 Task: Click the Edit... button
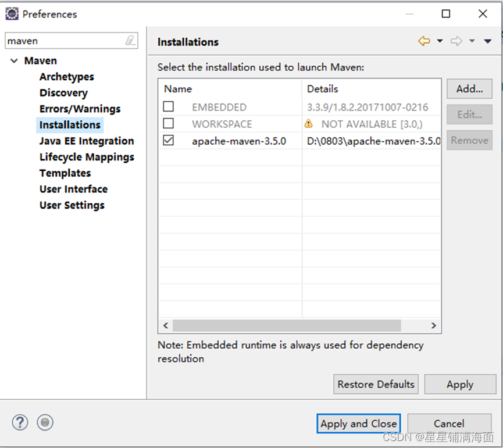click(x=469, y=114)
